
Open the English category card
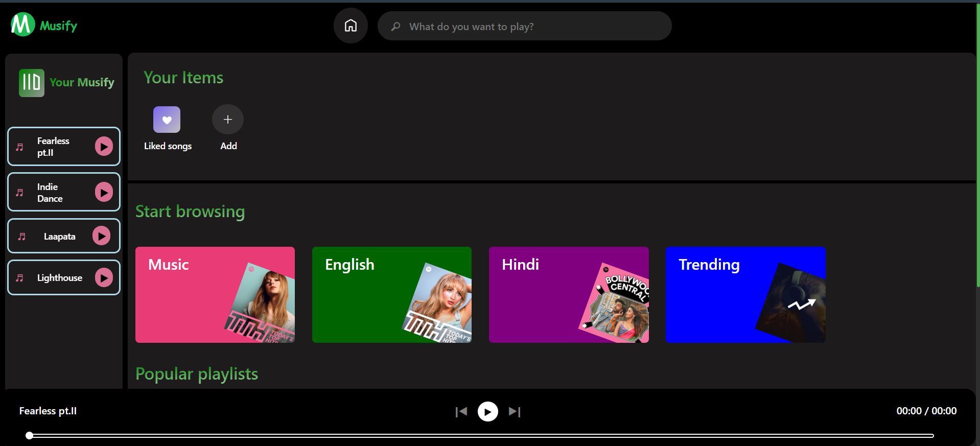(x=392, y=295)
